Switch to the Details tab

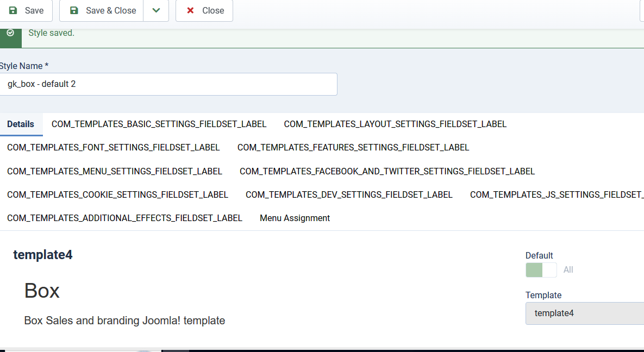(21, 124)
